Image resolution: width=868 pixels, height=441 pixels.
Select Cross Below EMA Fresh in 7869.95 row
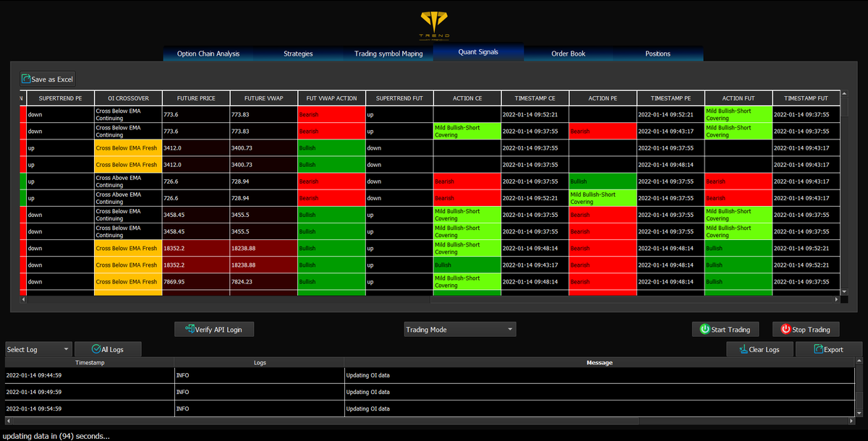click(x=128, y=282)
